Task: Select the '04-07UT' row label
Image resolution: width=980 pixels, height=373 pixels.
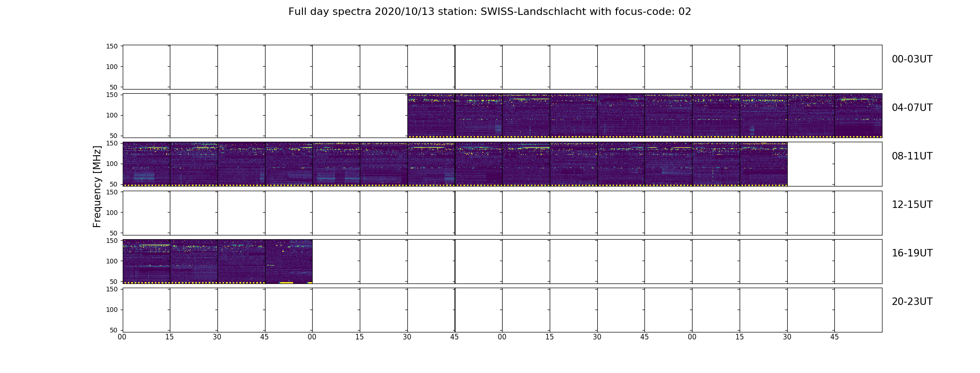Action: pyautogui.click(x=912, y=108)
